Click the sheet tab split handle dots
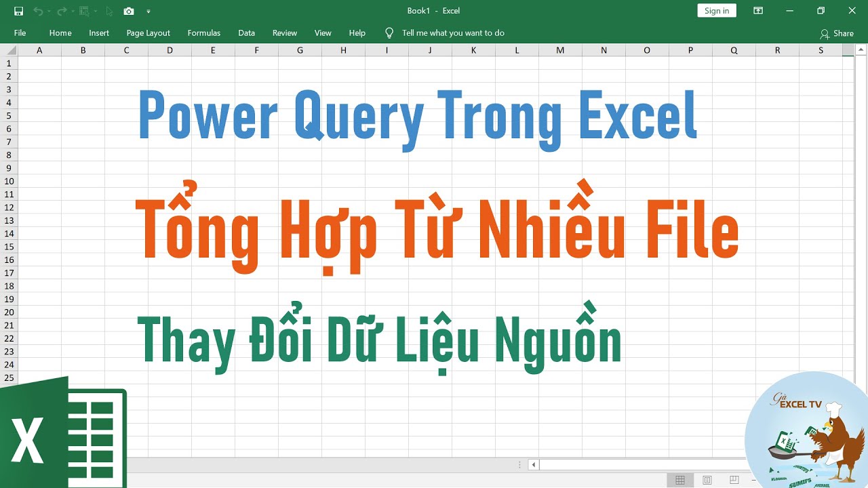The image size is (868, 488). pyautogui.click(x=520, y=464)
